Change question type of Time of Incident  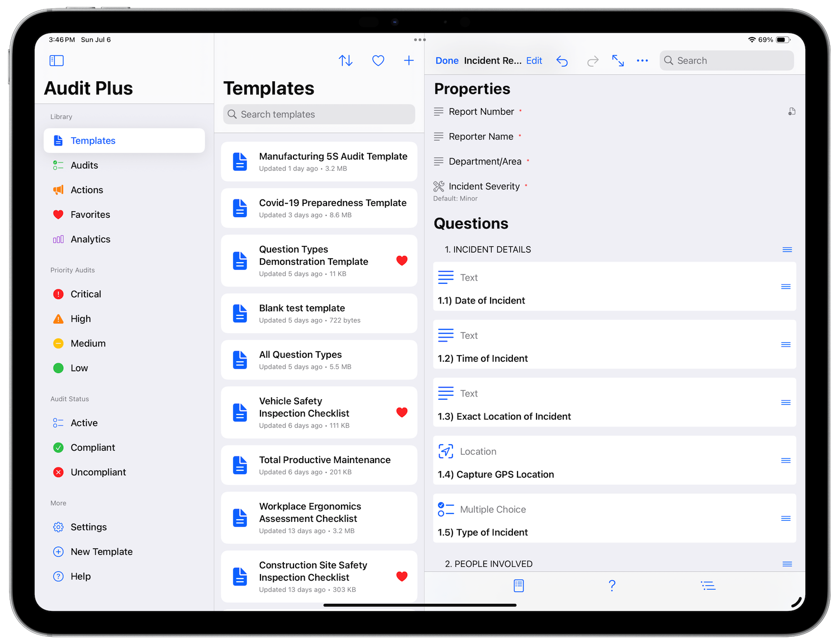pyautogui.click(x=458, y=335)
